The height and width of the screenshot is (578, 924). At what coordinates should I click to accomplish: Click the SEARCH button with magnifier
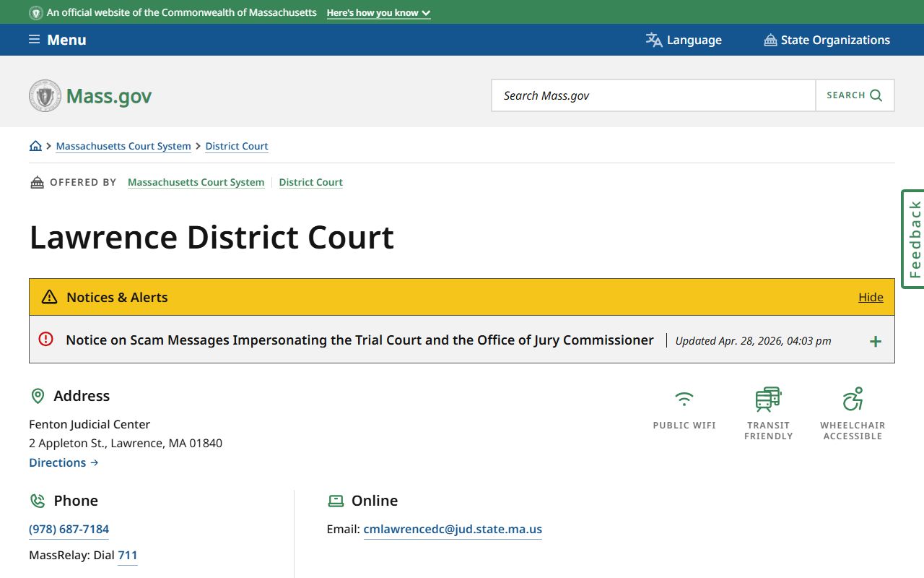855,95
